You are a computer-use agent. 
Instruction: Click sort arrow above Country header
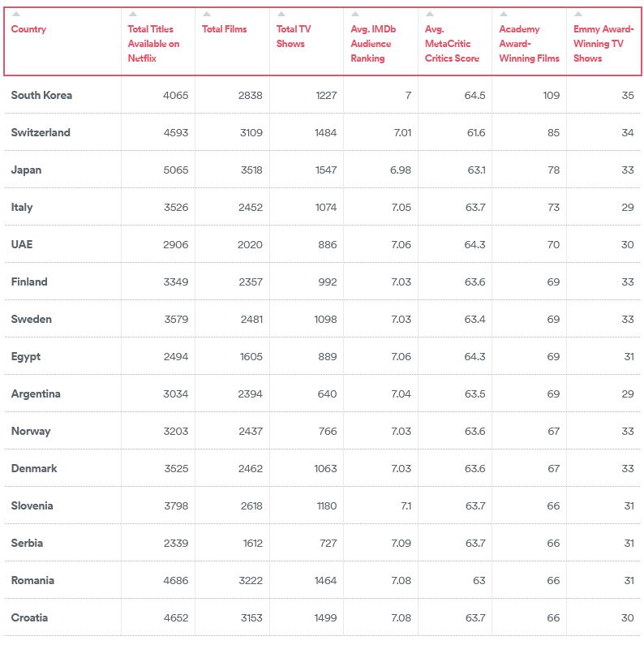coord(16,14)
